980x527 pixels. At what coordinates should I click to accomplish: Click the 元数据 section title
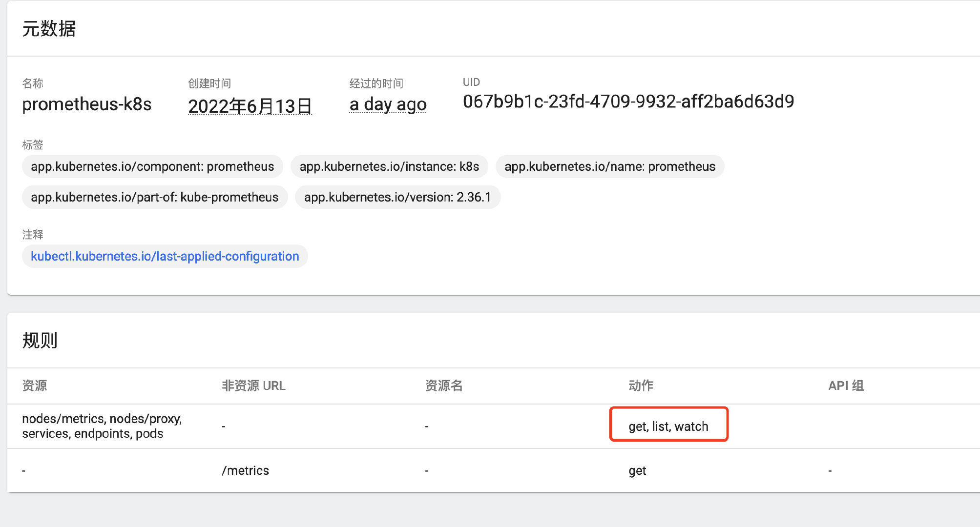pyautogui.click(x=49, y=29)
